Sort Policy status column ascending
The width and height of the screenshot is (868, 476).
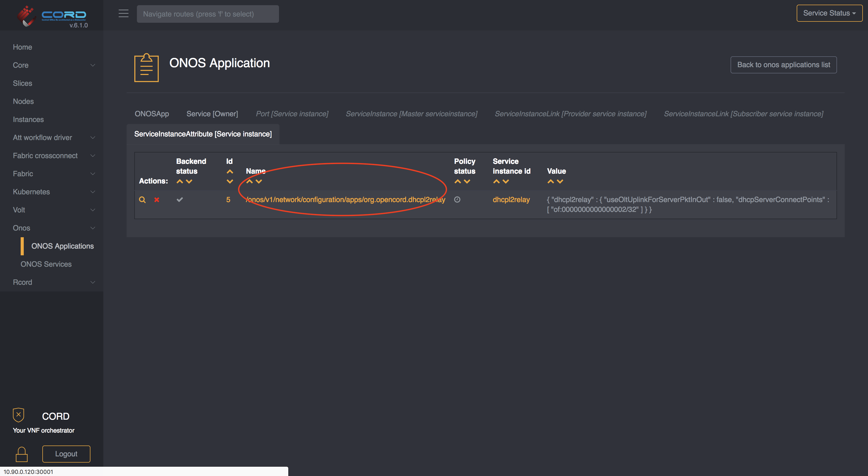coord(458,181)
